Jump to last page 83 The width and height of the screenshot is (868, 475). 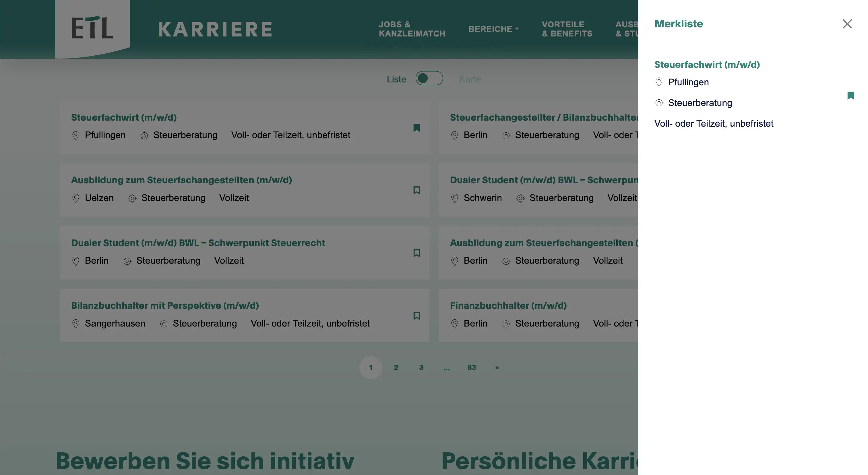pos(471,368)
